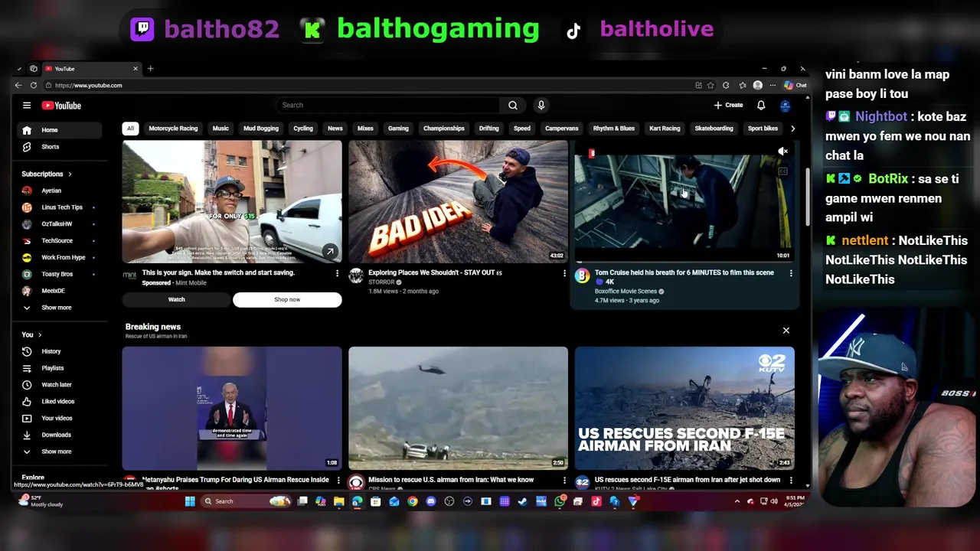Open Shorts in the sidebar
980x551 pixels.
click(58, 147)
